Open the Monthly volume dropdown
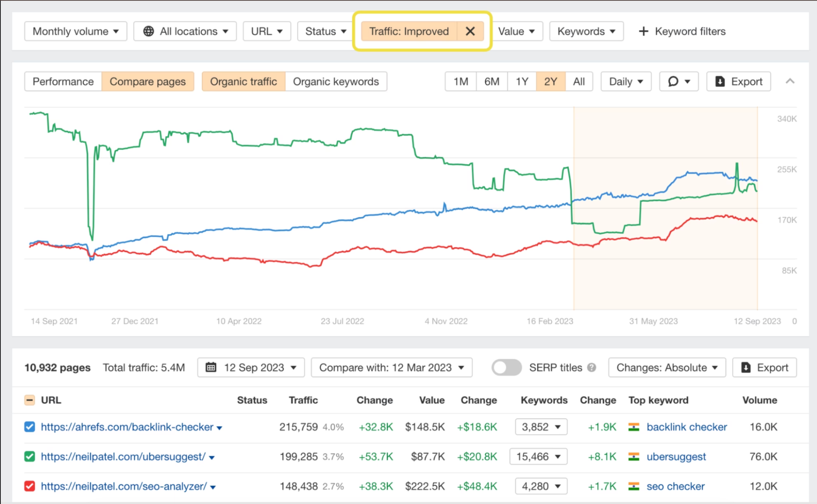Image resolution: width=817 pixels, height=504 pixels. pos(76,31)
